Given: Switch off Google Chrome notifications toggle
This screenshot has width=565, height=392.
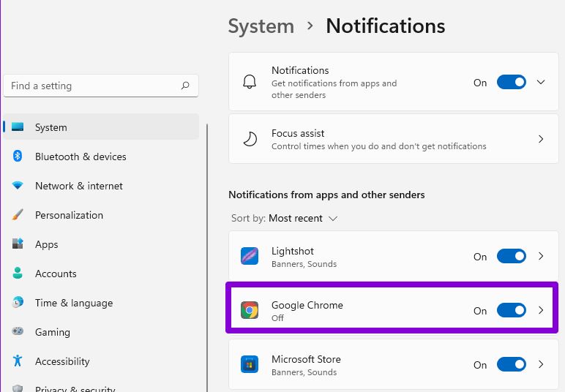Looking at the screenshot, I should [x=512, y=310].
